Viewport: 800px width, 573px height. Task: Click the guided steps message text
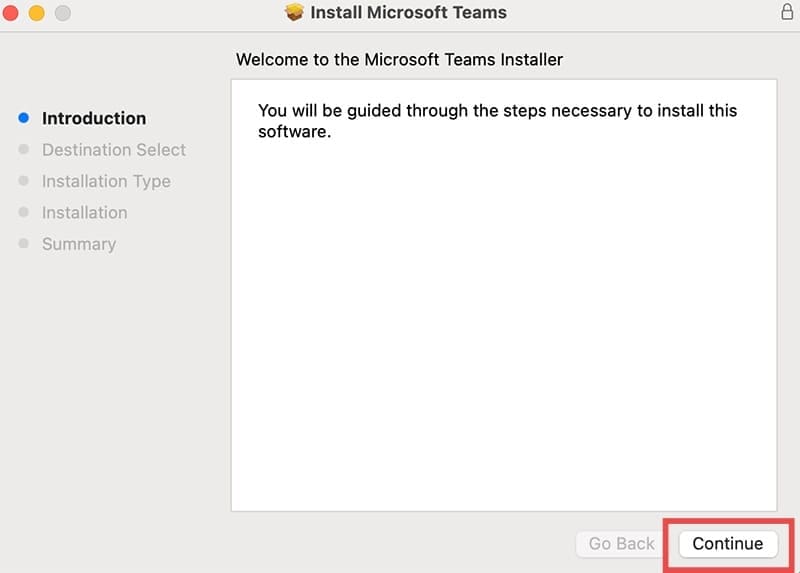(x=497, y=120)
